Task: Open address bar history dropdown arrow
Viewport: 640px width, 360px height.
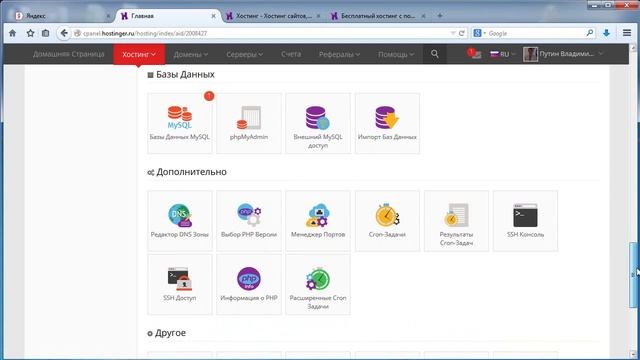Action: tap(453, 33)
